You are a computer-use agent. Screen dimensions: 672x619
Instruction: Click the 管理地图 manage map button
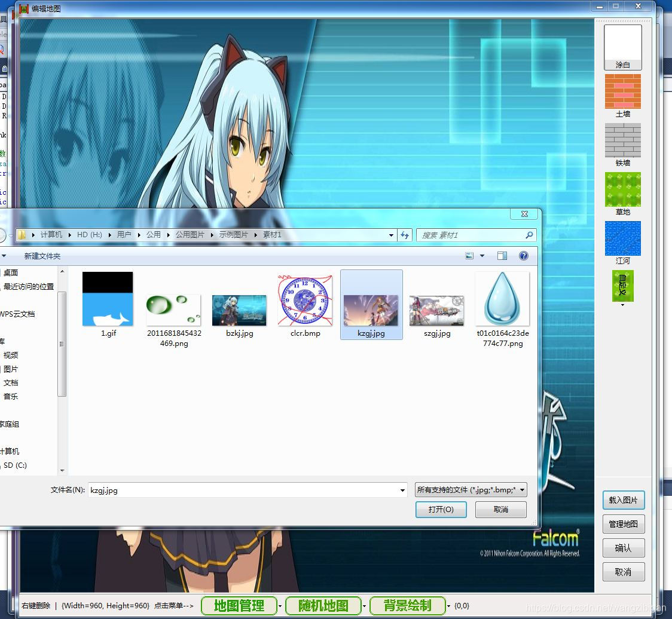pos(624,524)
